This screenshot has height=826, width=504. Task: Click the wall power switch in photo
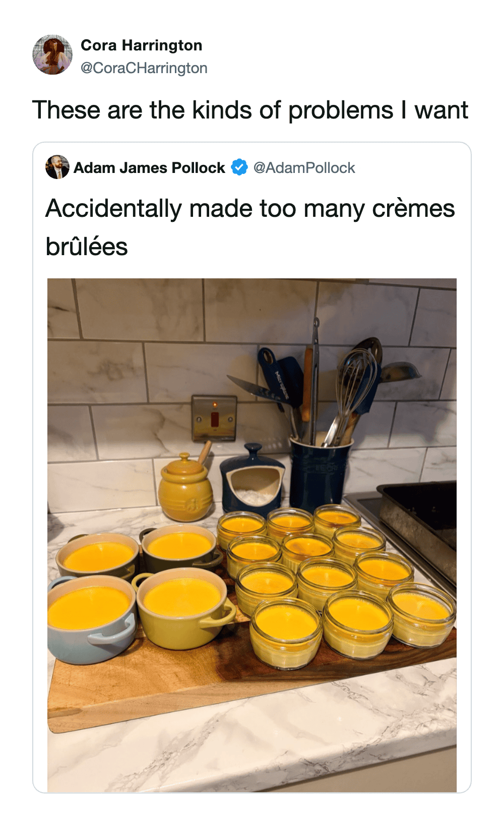coord(214,418)
